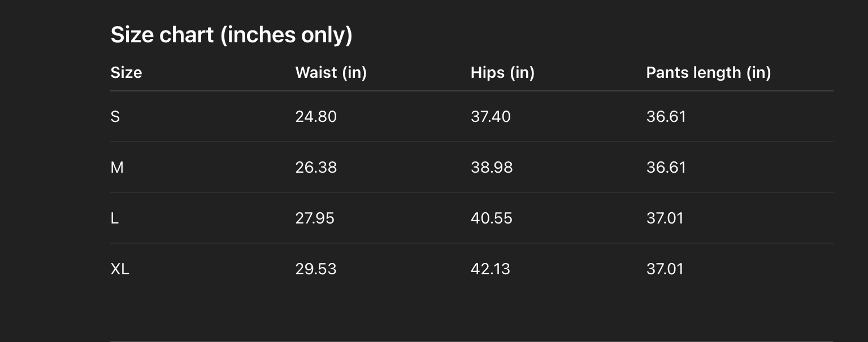
Task: Click the S size row label
Action: click(x=115, y=117)
